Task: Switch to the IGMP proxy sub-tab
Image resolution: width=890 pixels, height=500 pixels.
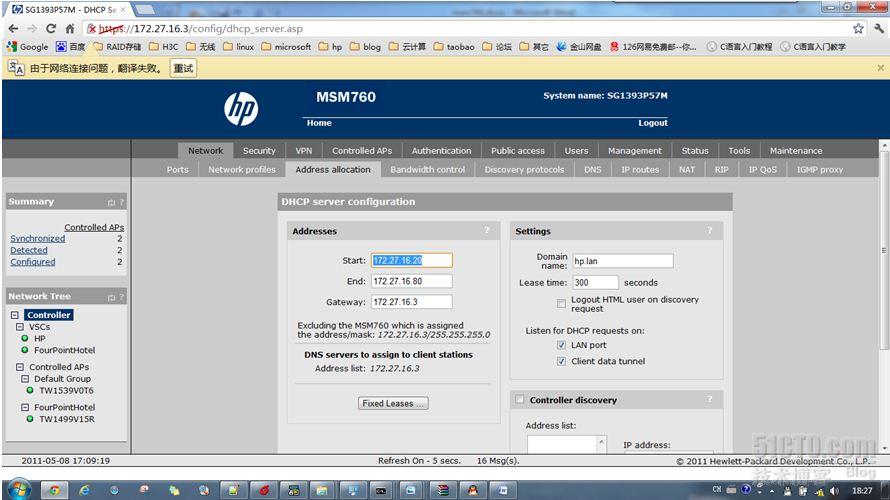Action: click(820, 169)
